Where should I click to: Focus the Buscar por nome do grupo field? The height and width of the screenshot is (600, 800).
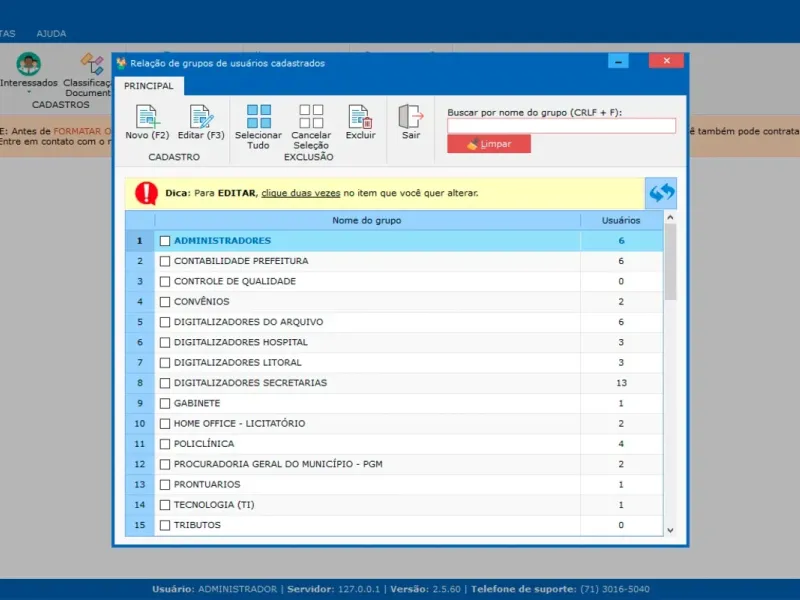(561, 126)
